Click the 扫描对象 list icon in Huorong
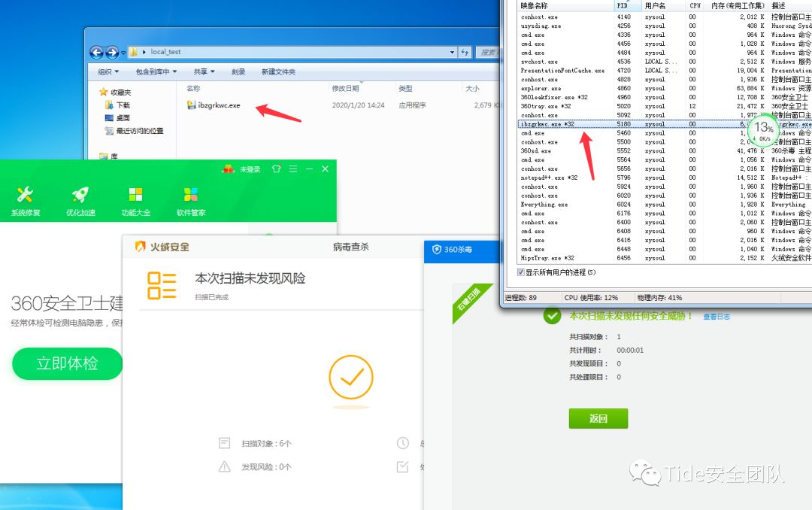Image resolution: width=812 pixels, height=510 pixels. (224, 443)
